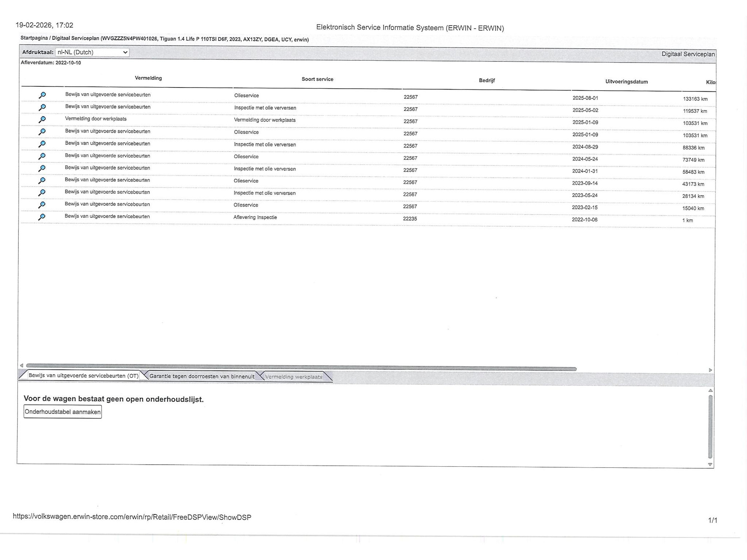Open magnifier for 2024-08-29 inspection entry
Screen dimensions: 747x560
42,144
